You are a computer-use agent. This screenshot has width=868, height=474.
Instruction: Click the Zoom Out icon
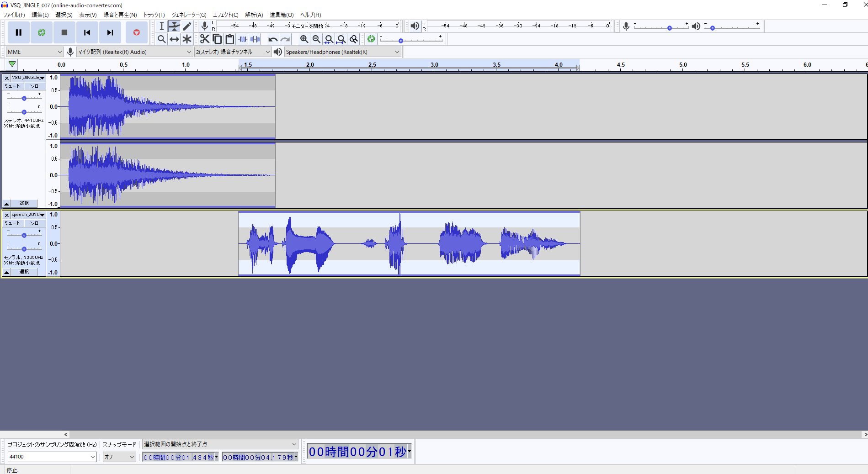(x=316, y=39)
